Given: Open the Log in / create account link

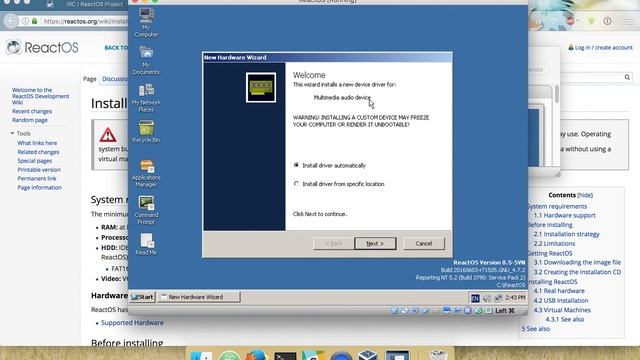Looking at the screenshot, I should point(603,48).
